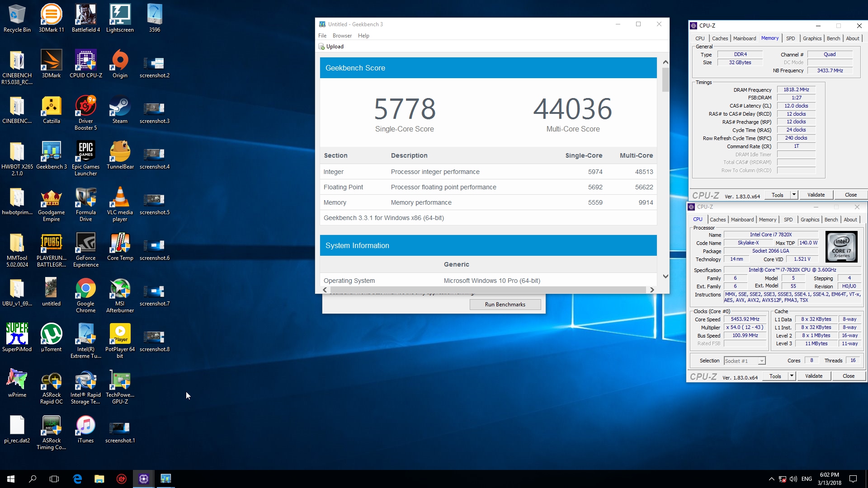Open the Socket #1 selection dropdown
868x488 pixels.
745,361
